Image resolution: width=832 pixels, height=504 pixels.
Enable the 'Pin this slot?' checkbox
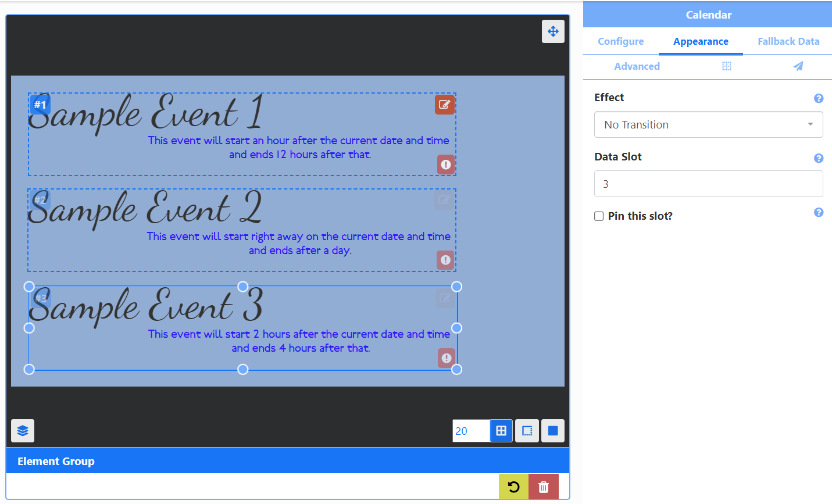[x=599, y=216]
